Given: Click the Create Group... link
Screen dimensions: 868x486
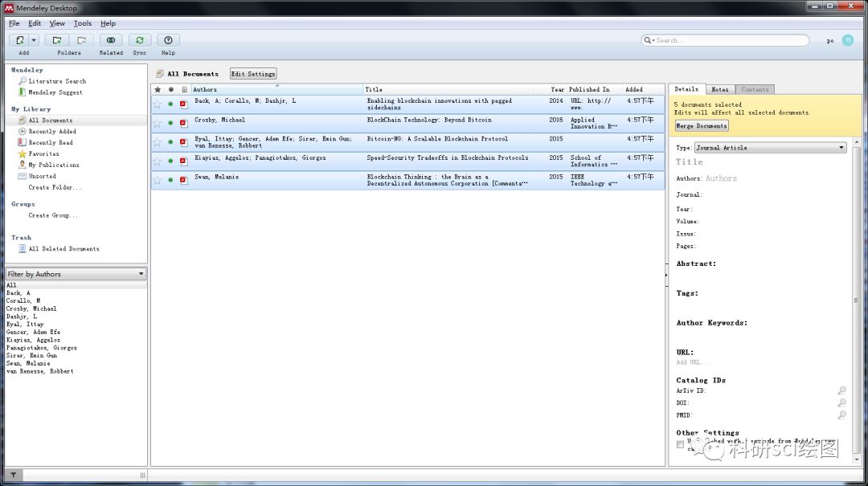Looking at the screenshot, I should [52, 215].
